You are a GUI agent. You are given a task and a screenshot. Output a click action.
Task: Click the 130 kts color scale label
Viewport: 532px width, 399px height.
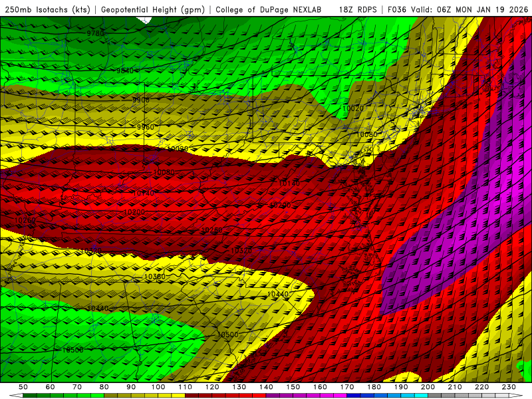[x=239, y=387]
